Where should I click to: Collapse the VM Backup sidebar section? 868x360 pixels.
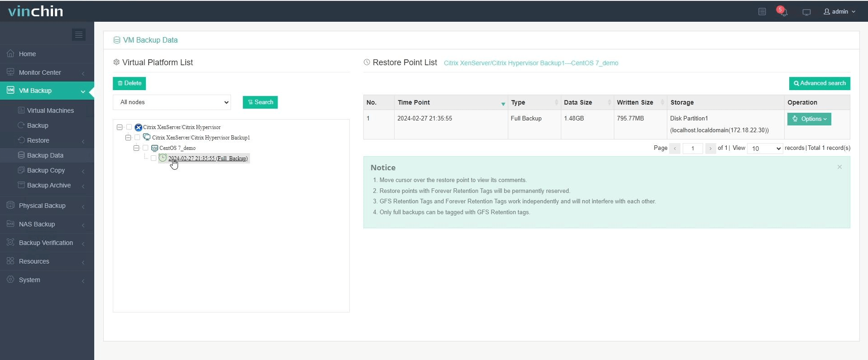click(x=83, y=91)
